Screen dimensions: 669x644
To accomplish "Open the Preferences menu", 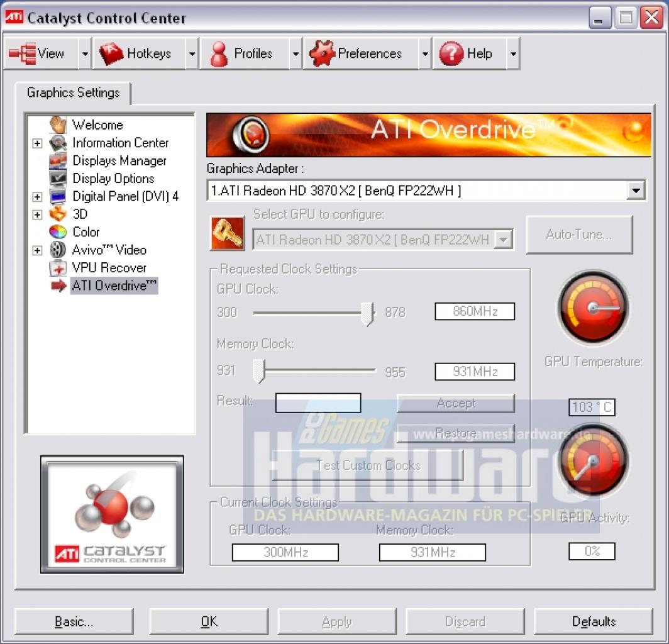I will [x=362, y=53].
